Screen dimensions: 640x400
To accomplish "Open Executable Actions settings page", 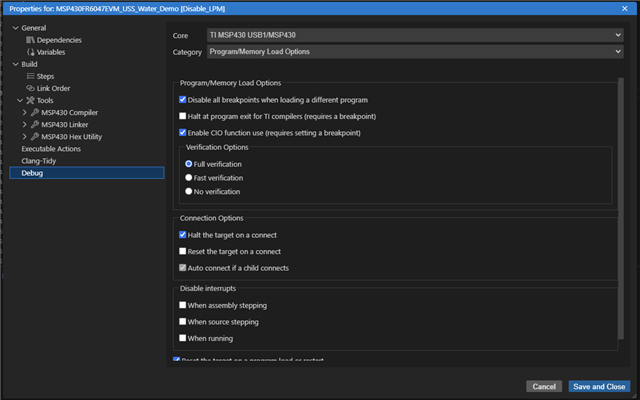I will [51, 148].
